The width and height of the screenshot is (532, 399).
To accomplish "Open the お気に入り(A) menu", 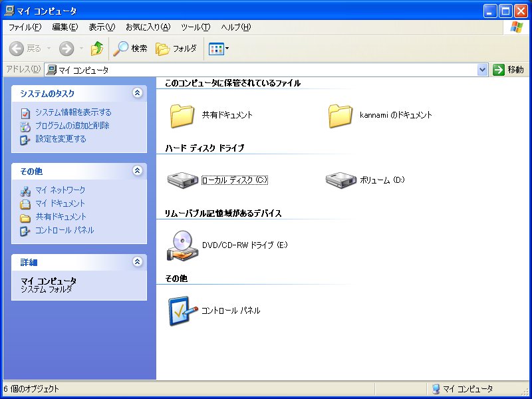I will coord(148,27).
